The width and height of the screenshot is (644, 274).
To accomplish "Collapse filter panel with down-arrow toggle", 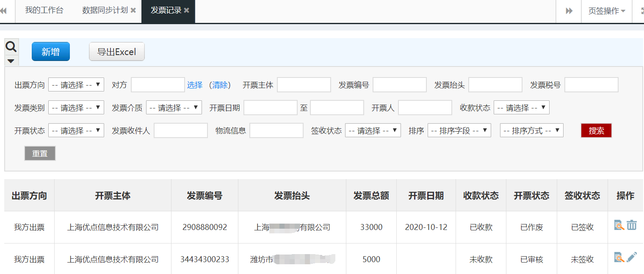I will pos(11,61).
